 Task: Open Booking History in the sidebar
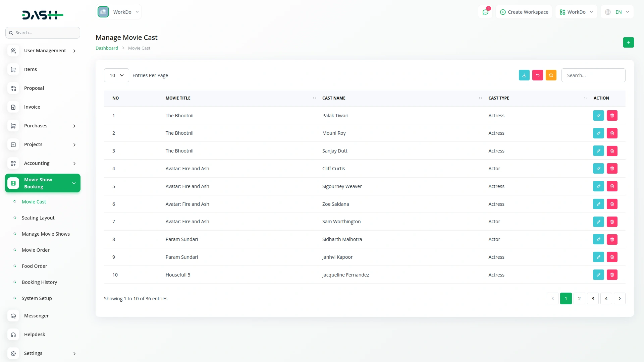coord(39,282)
